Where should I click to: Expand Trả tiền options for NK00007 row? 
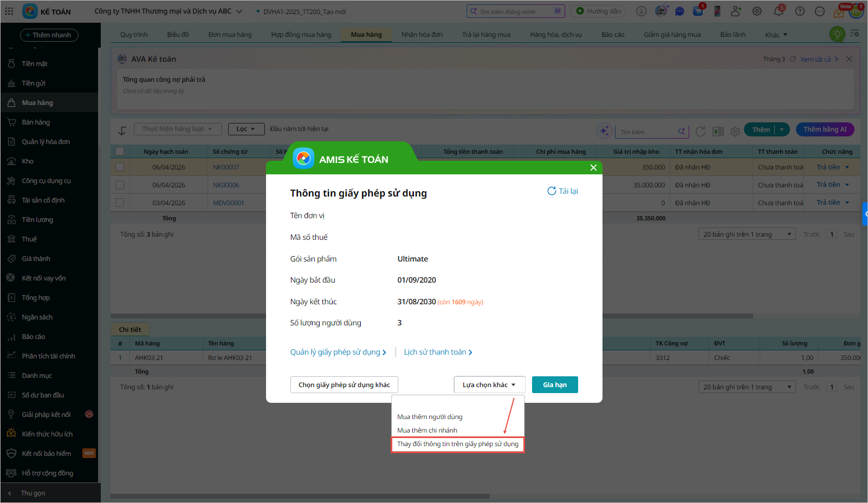pos(847,167)
